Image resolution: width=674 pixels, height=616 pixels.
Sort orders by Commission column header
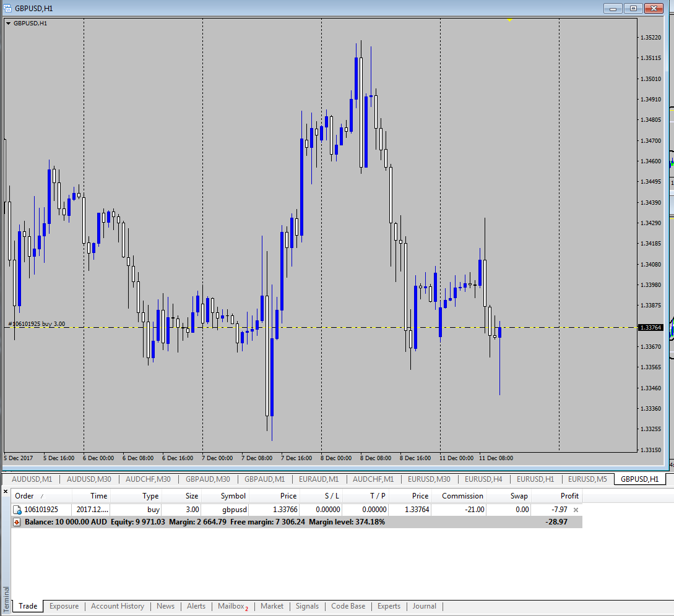point(459,496)
